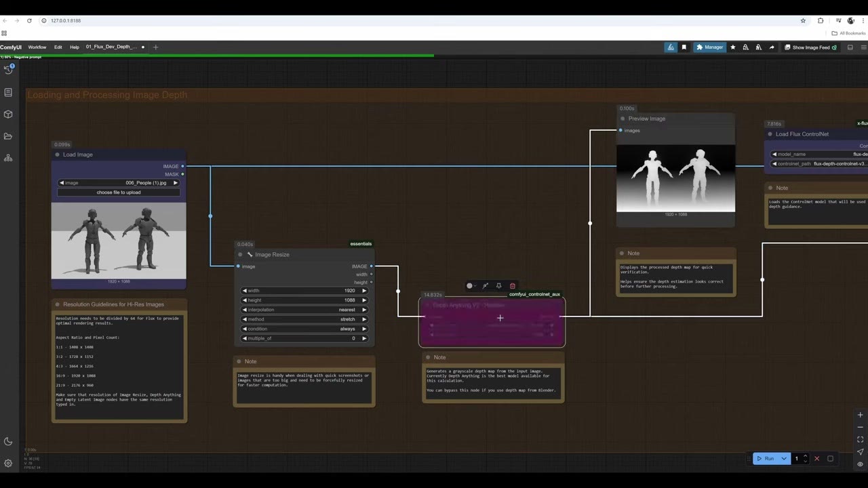Open the Help menu

point(75,47)
